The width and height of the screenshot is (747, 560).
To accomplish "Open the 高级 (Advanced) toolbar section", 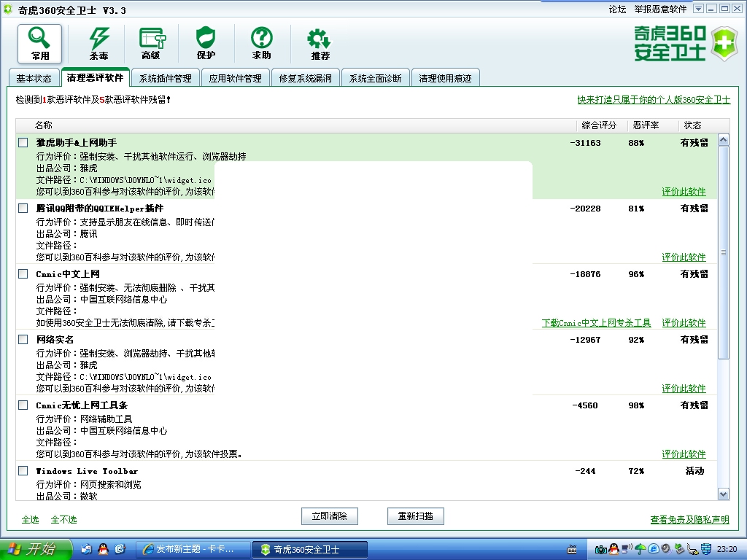I will click(152, 44).
